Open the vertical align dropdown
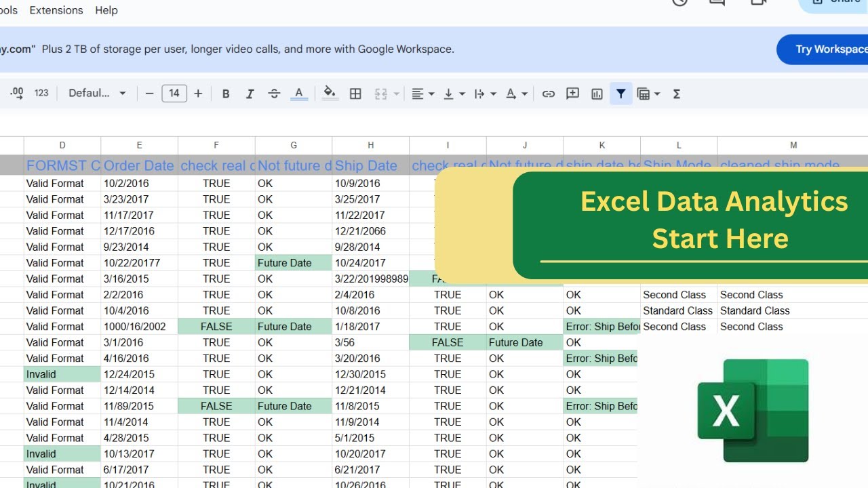The height and width of the screenshot is (488, 868). click(454, 94)
